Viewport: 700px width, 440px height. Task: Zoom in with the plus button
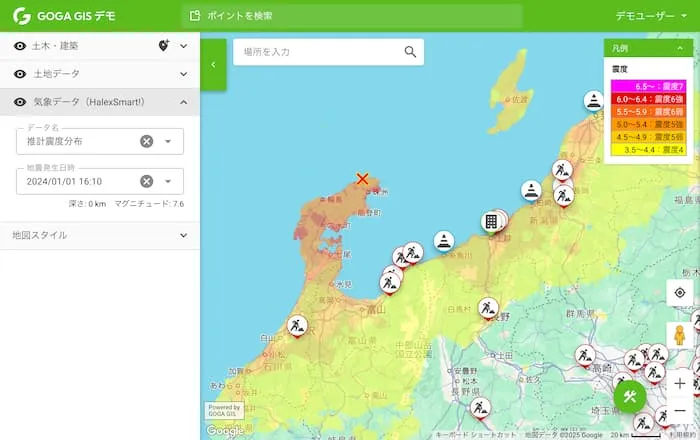pos(680,383)
